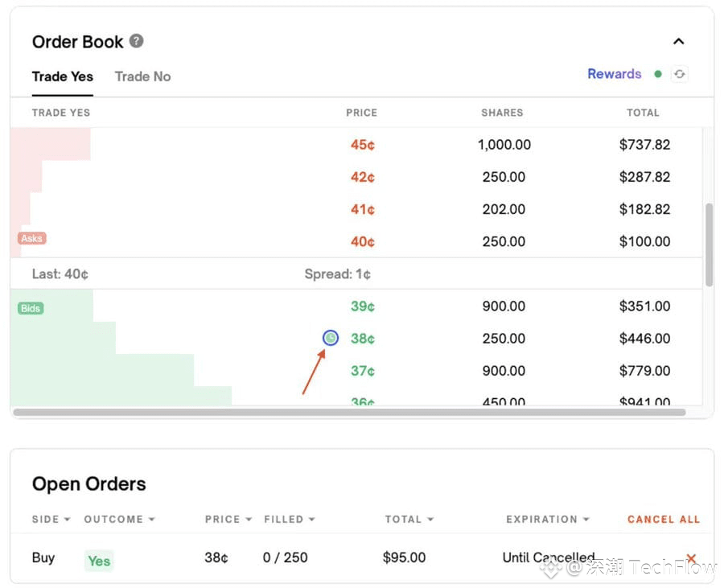Open the Side column sort dropdown

coord(51,520)
